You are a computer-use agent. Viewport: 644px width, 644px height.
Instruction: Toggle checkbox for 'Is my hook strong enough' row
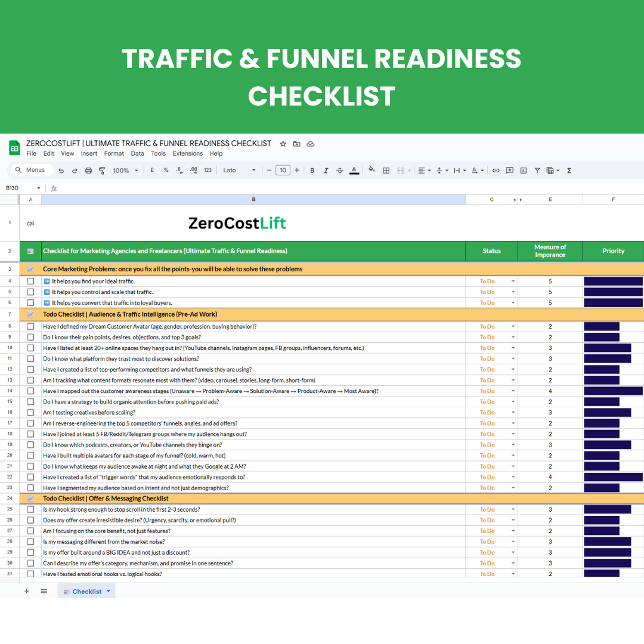click(x=30, y=510)
